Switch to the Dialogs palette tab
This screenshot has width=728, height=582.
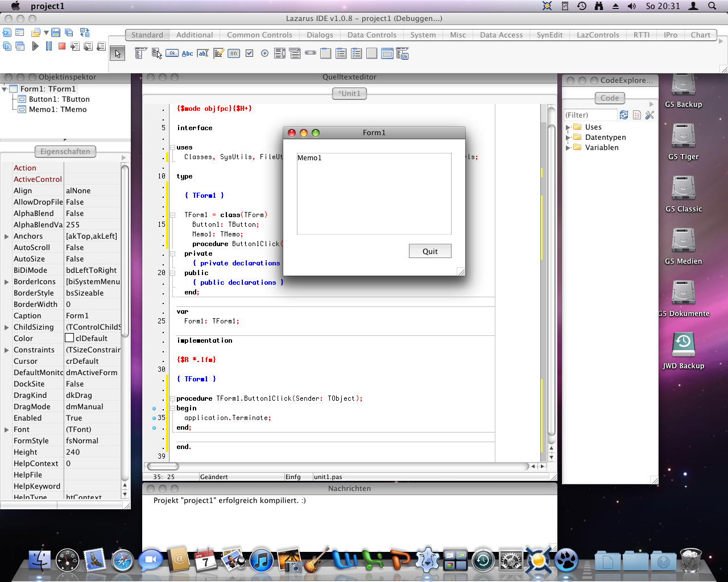pyautogui.click(x=320, y=35)
